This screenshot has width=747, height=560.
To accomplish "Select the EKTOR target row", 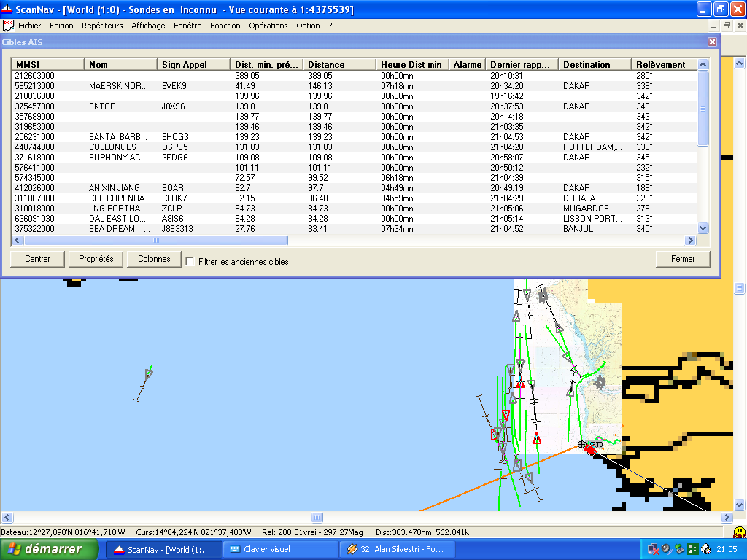I will click(x=354, y=106).
